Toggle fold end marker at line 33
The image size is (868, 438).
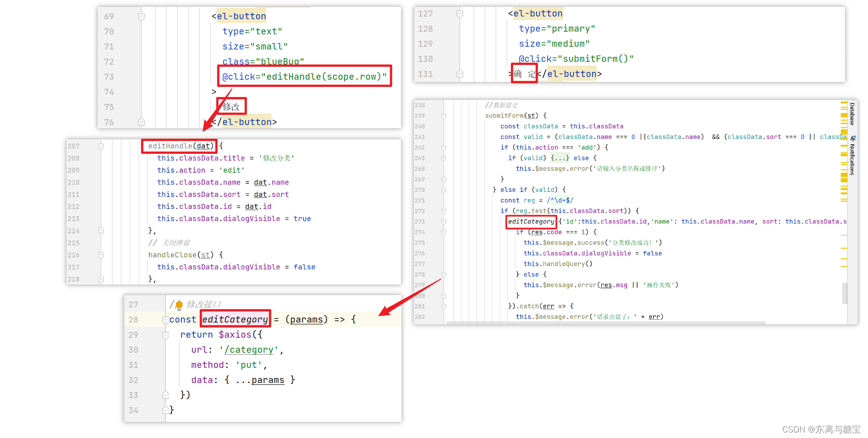click(x=165, y=395)
